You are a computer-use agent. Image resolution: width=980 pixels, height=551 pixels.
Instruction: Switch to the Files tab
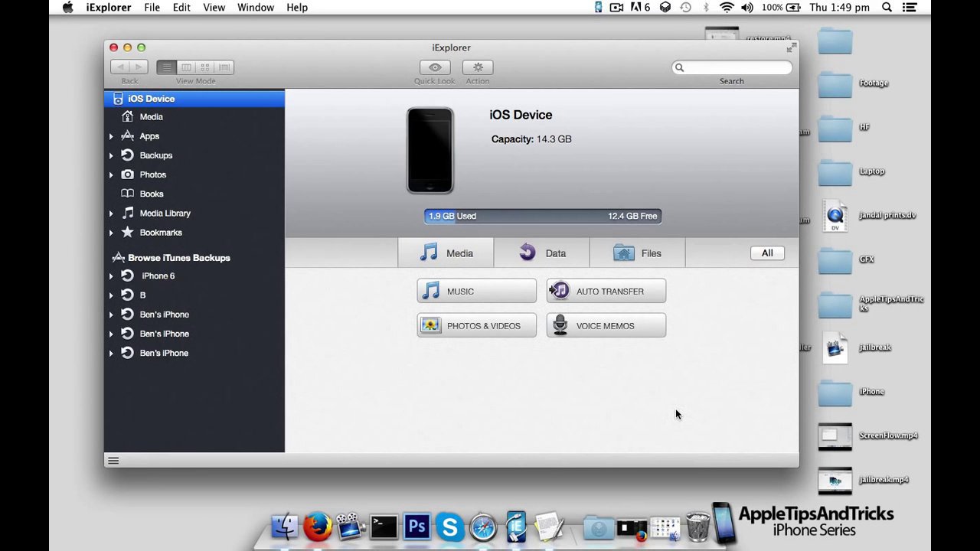(x=637, y=253)
